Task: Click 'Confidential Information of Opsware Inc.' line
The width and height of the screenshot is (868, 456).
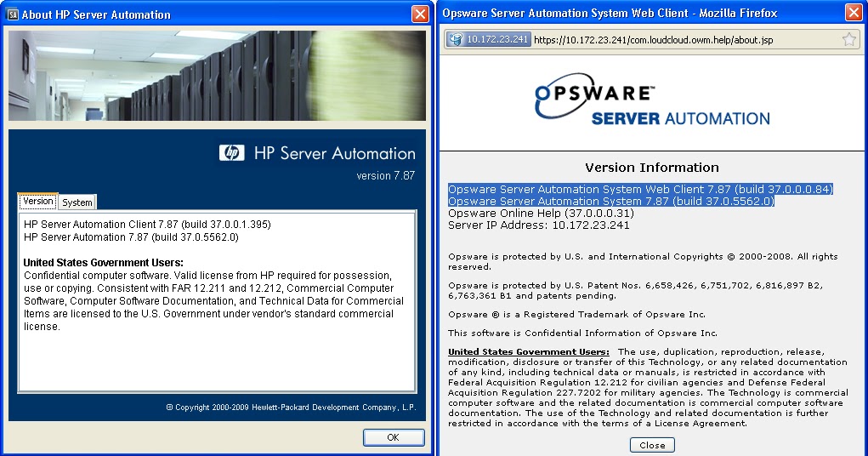Action: pyautogui.click(x=582, y=333)
